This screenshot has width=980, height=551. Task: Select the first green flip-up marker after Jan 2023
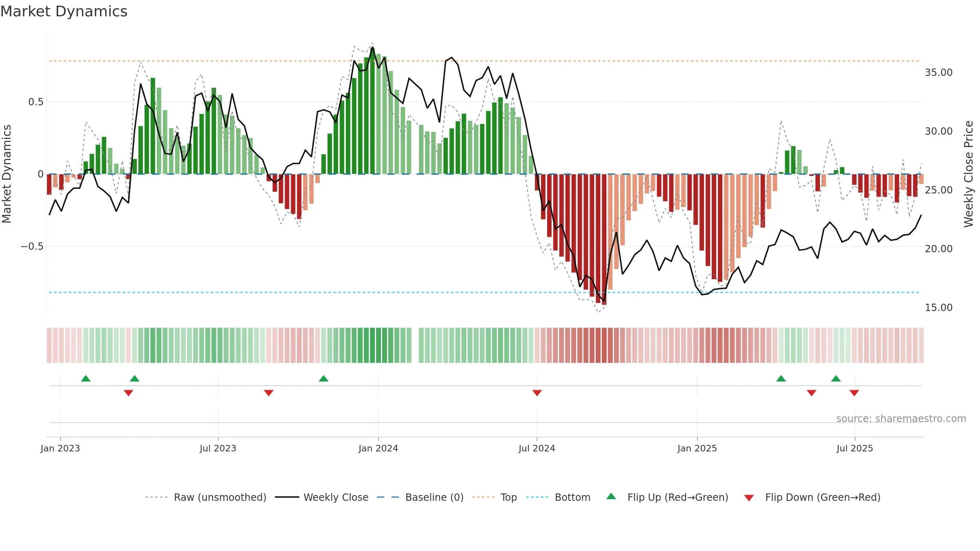[x=86, y=378]
